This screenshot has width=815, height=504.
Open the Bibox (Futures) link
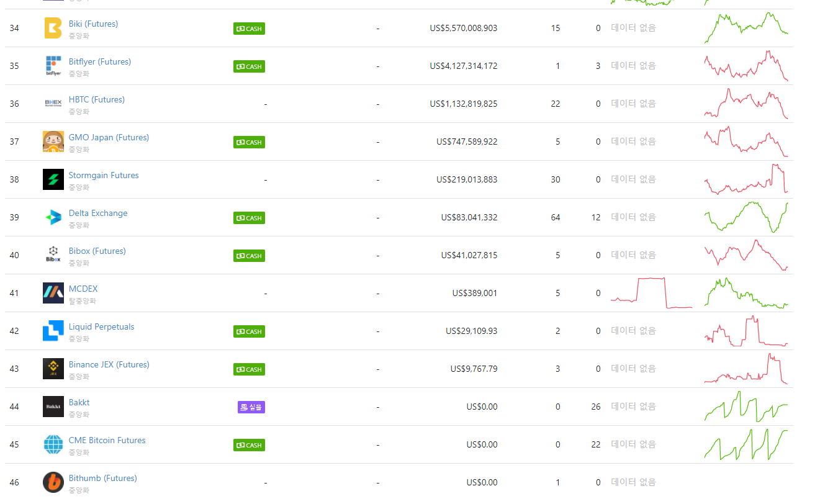click(97, 251)
